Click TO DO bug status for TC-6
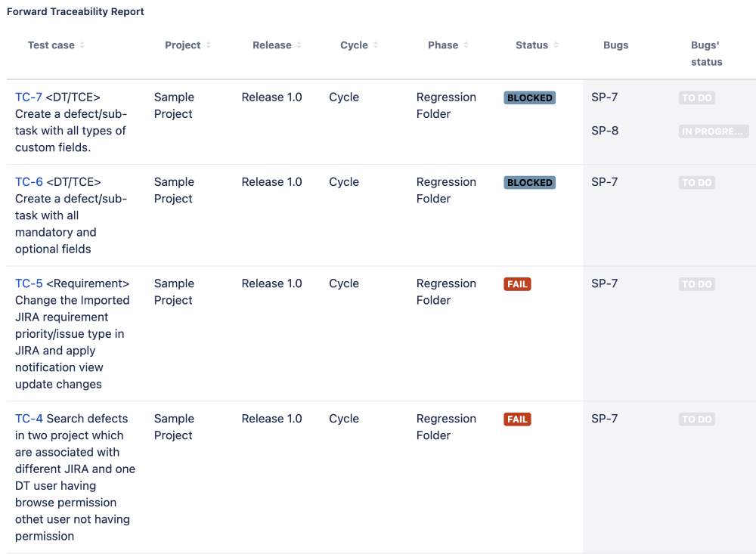 pyautogui.click(x=696, y=183)
